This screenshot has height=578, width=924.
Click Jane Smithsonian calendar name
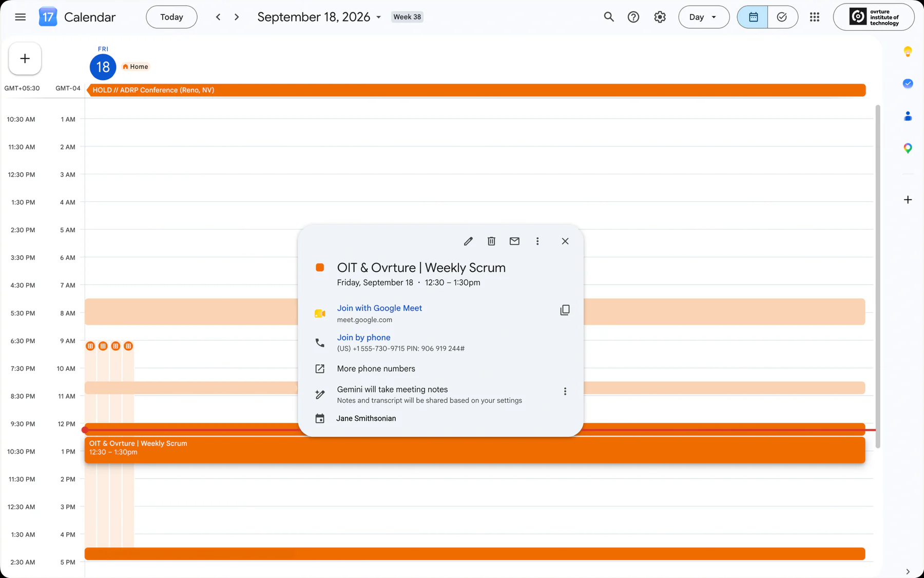[366, 419]
